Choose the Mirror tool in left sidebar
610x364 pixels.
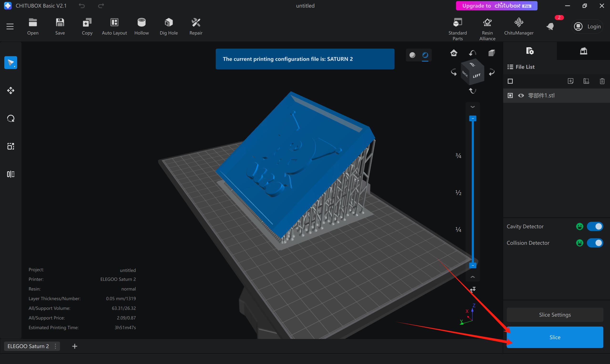11,174
